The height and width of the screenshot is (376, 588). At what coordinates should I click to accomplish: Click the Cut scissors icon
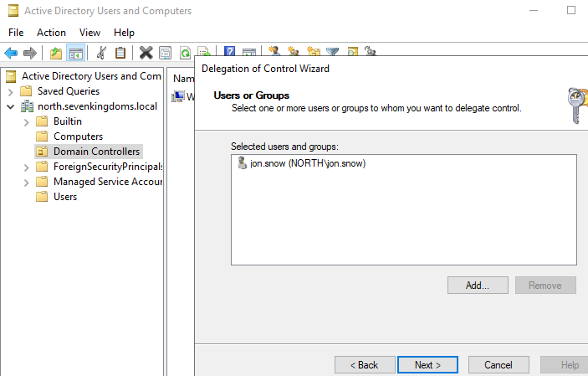101,53
